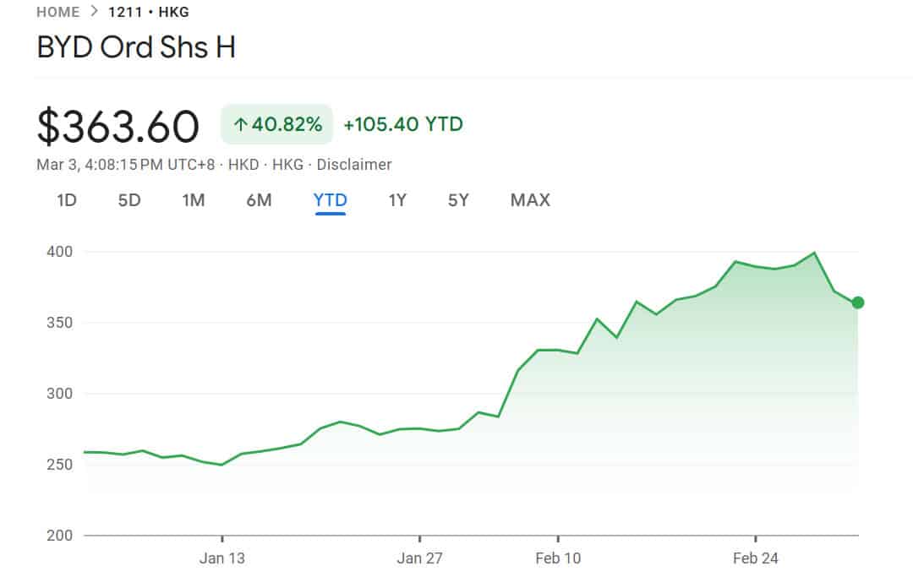Click the green endpoint dot on chart

(x=857, y=302)
